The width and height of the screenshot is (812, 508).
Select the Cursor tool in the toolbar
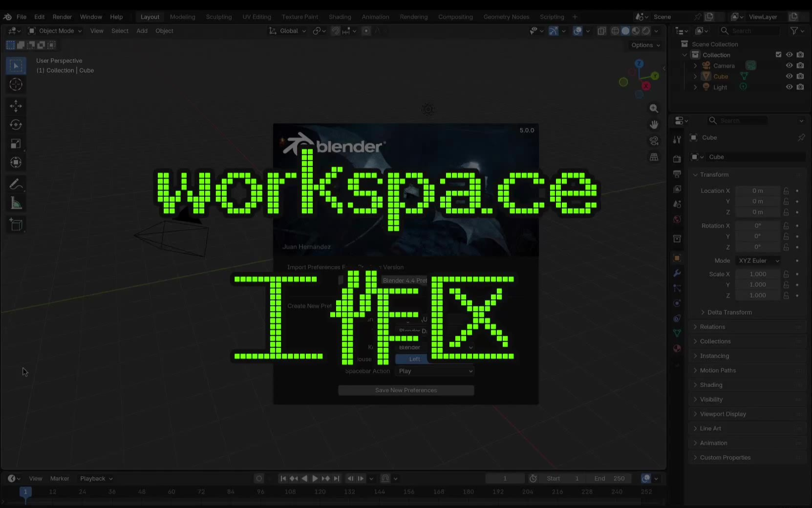(16, 85)
